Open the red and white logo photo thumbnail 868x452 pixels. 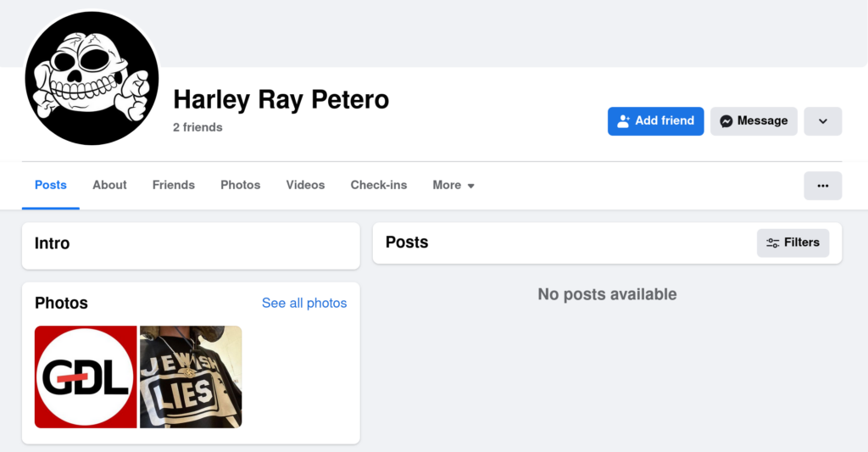tap(86, 377)
